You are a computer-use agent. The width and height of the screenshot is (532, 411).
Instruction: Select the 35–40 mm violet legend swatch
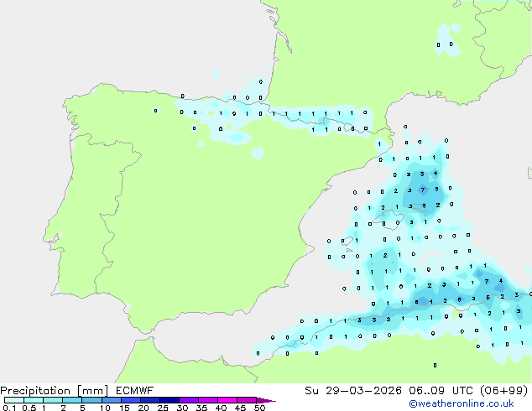pos(207,400)
